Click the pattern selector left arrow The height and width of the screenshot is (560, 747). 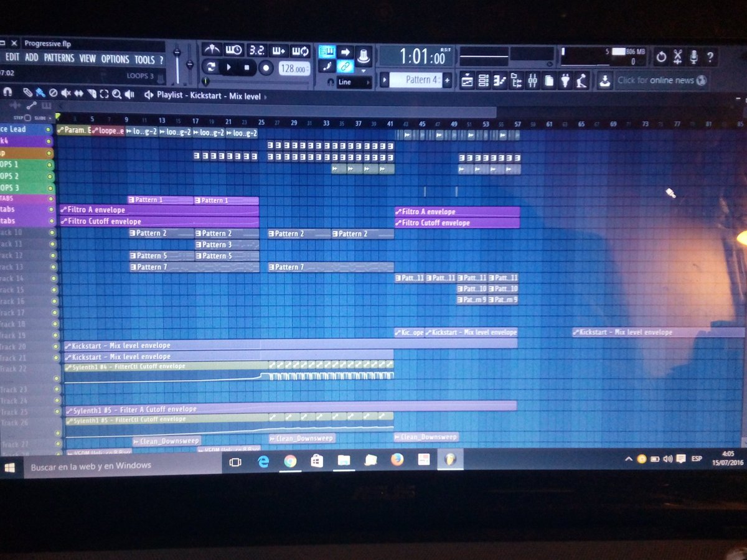coord(385,80)
